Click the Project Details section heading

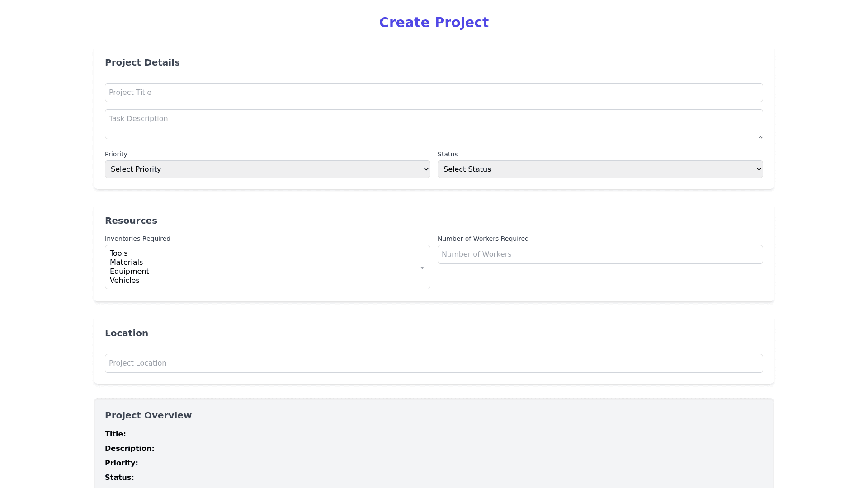tap(142, 62)
